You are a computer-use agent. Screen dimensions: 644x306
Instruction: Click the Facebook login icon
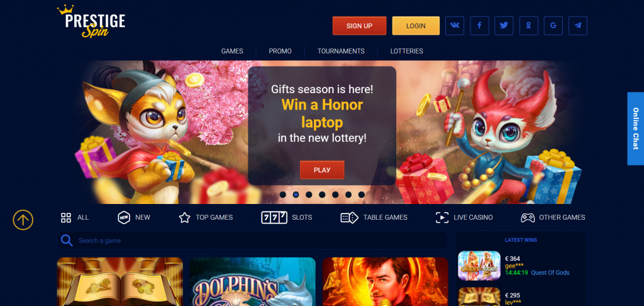pyautogui.click(x=479, y=25)
